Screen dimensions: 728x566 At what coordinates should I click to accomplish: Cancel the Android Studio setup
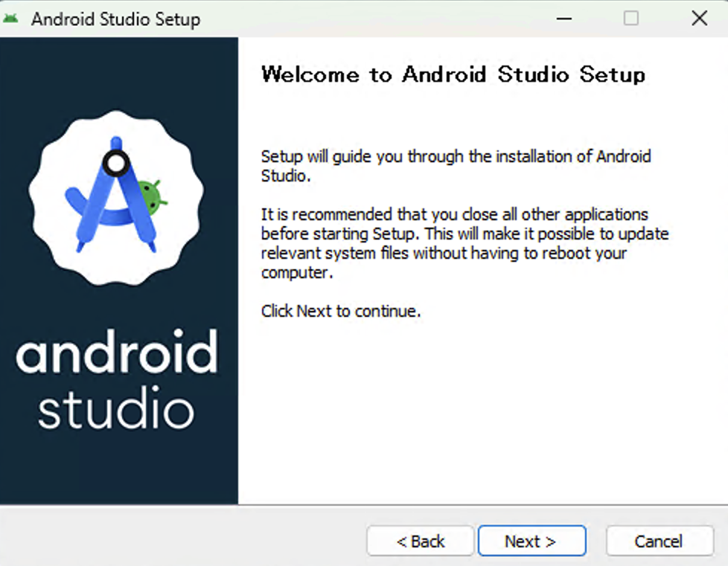[x=660, y=541]
